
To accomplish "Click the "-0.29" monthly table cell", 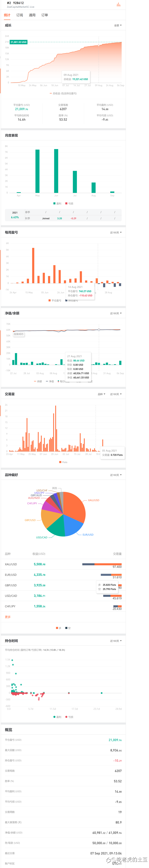I will click(x=73, y=218).
